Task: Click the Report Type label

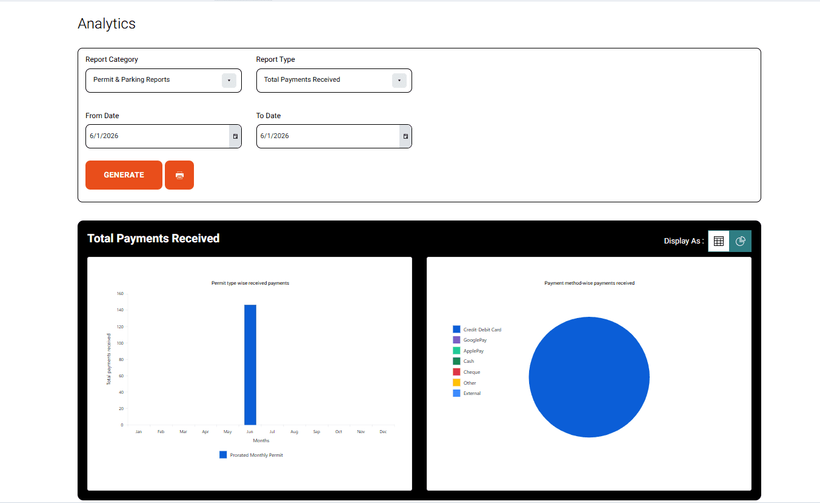Action: point(276,59)
